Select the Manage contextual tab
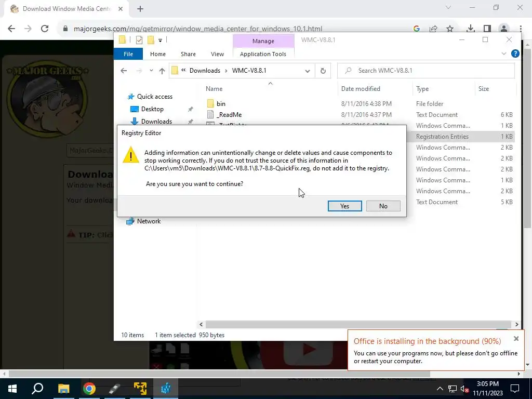 coord(263,41)
